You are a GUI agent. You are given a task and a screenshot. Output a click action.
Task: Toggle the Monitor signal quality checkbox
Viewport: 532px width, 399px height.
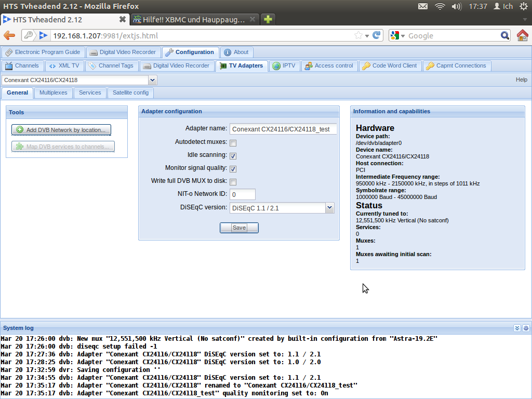[233, 169]
